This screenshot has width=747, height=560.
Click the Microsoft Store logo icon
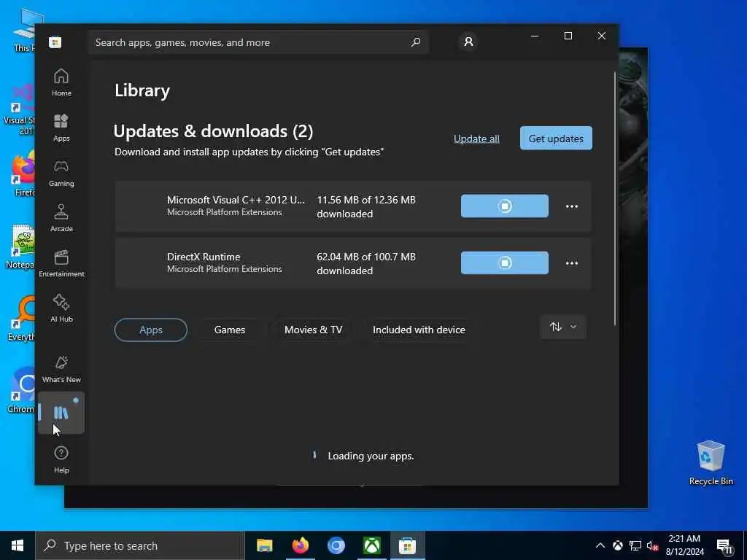click(x=55, y=42)
